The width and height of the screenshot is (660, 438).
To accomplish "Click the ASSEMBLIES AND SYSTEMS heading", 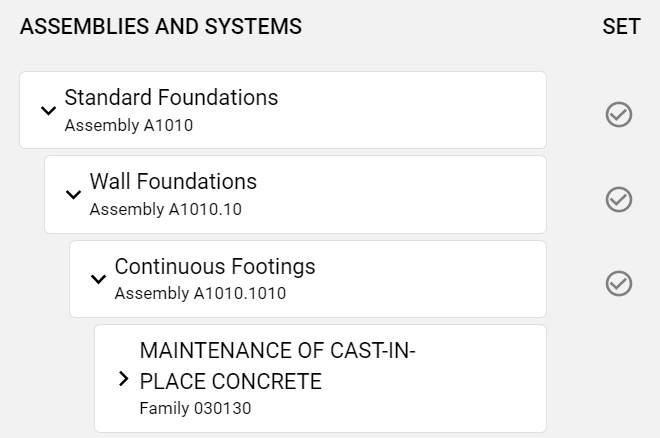I will coord(160,27).
